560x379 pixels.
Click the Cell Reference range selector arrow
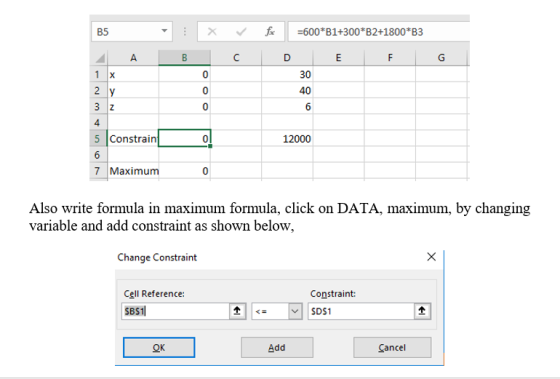(237, 311)
